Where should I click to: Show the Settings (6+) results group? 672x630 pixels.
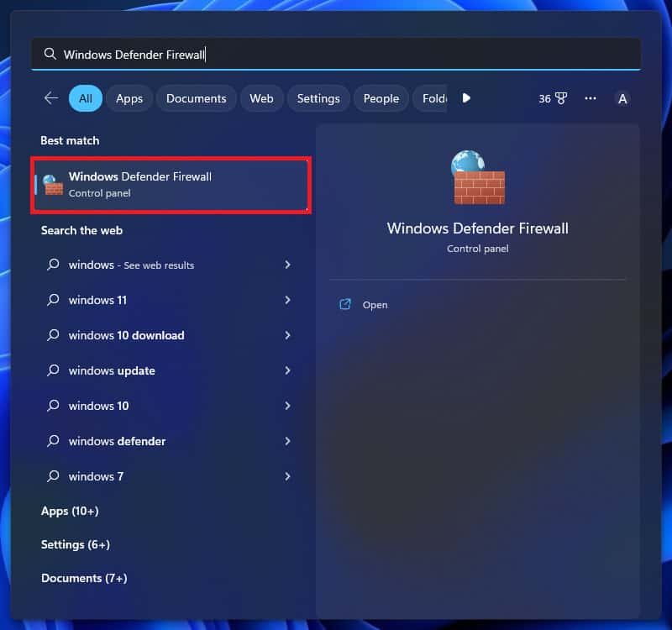pyautogui.click(x=76, y=544)
